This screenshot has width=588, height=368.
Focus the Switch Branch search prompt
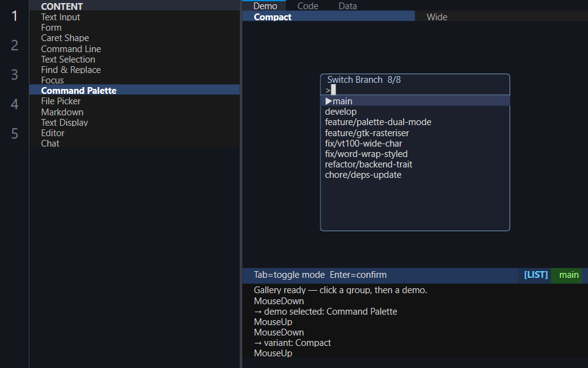pyautogui.click(x=415, y=90)
